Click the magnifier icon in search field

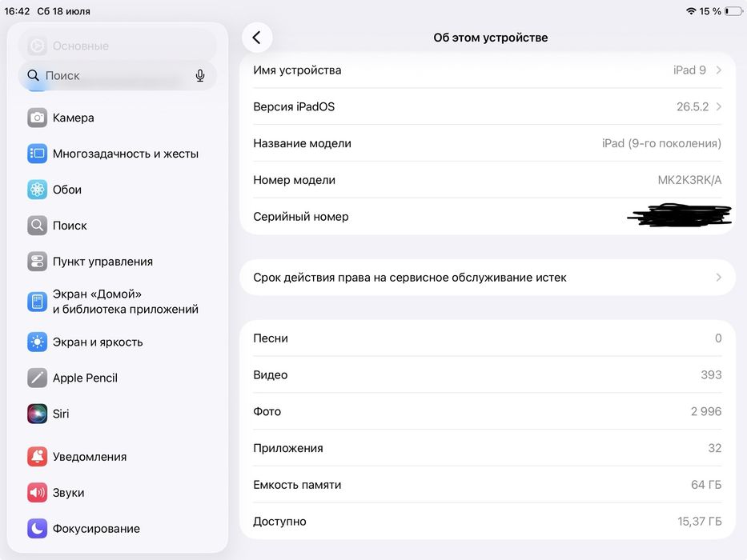coord(33,75)
